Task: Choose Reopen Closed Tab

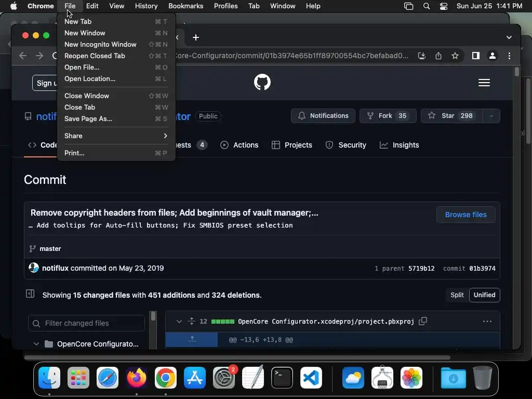Action: click(x=116, y=56)
